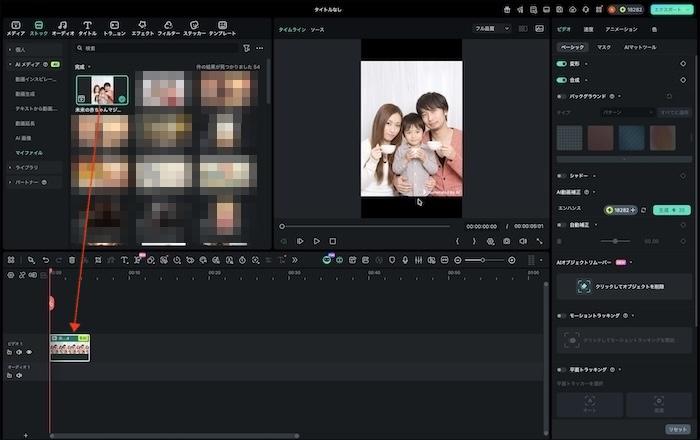Select the text tool in timeline toolbar
Screen dimensions: 700x440
(x=124, y=260)
